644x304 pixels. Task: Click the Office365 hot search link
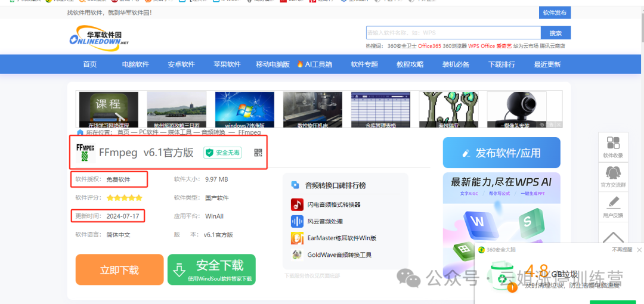[429, 46]
